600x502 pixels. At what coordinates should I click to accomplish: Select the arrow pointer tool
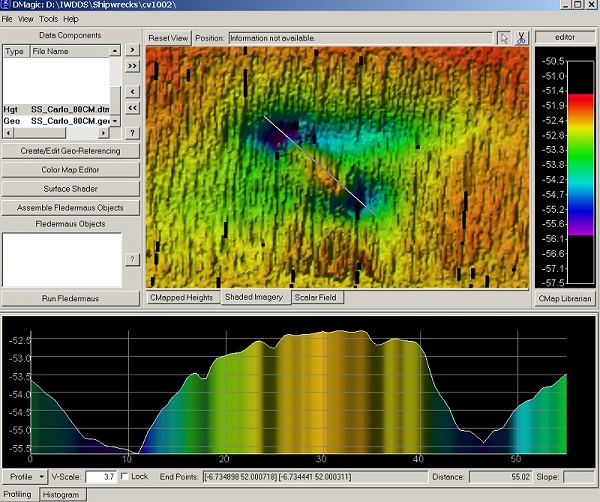click(x=504, y=38)
